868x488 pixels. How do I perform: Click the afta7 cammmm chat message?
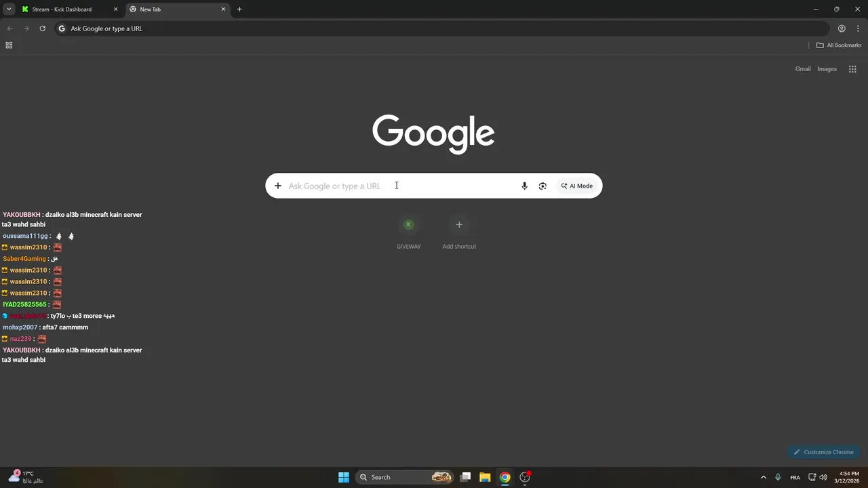coord(65,327)
